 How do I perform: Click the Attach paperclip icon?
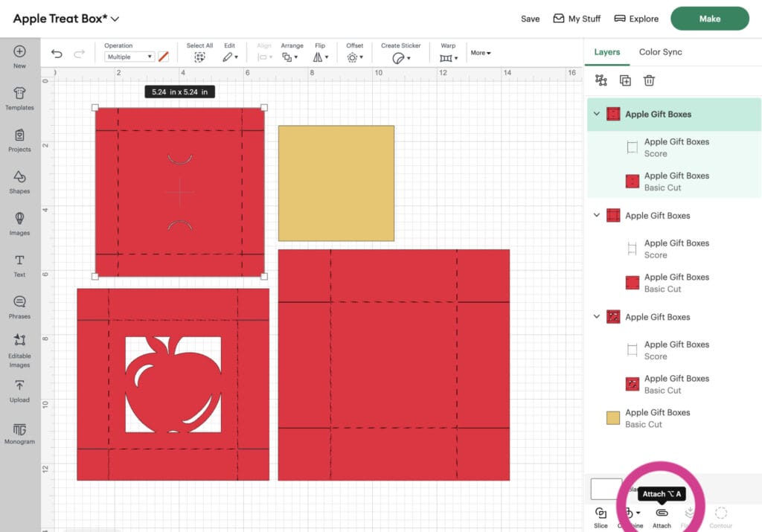pyautogui.click(x=662, y=513)
